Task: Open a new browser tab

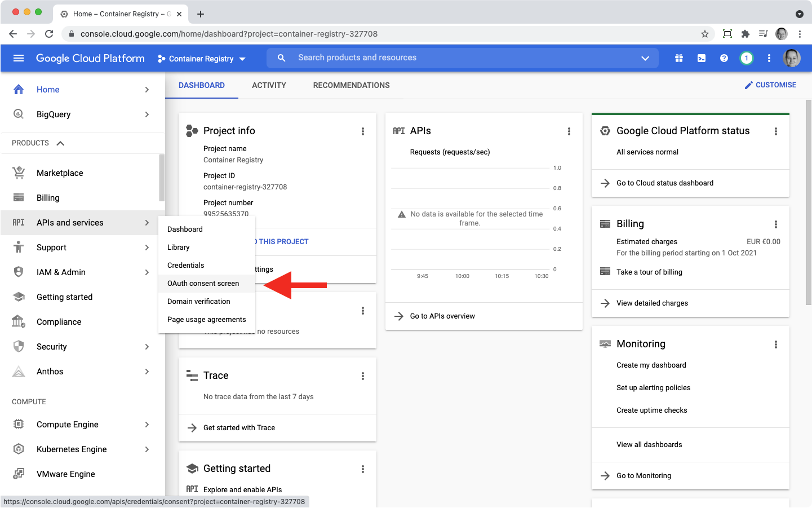Action: click(201, 14)
